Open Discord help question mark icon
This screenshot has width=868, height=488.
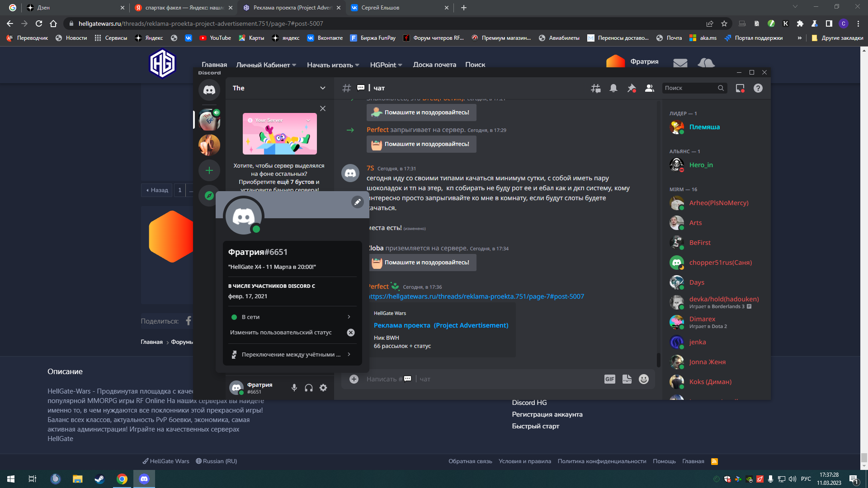[x=758, y=88]
